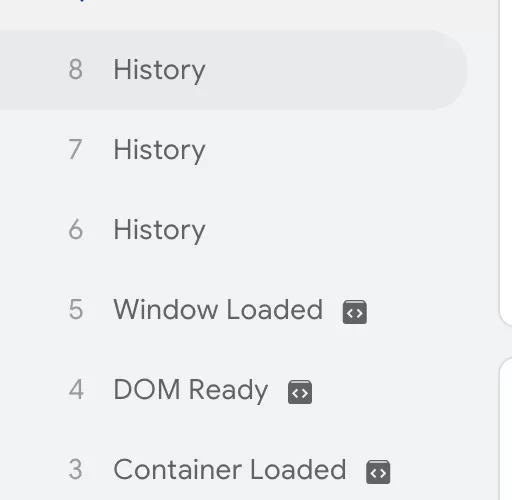Select event 7 History in the list
The image size is (512, 500).
pos(233,150)
